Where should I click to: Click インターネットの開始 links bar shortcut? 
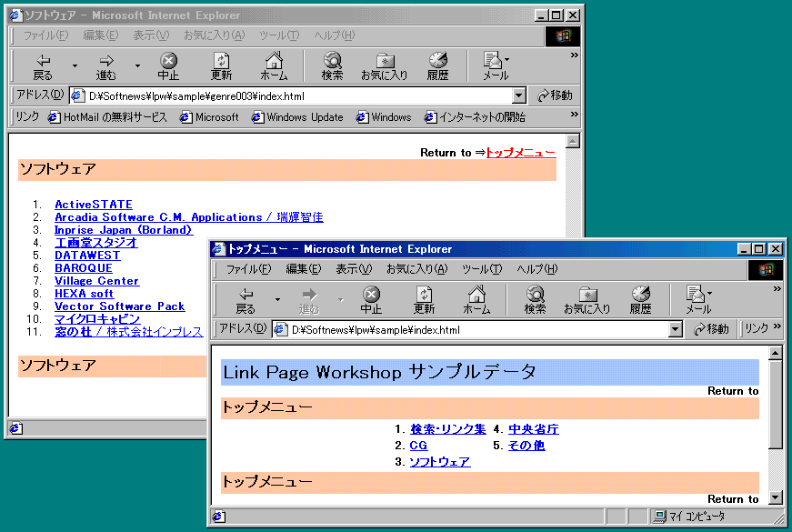point(475,117)
